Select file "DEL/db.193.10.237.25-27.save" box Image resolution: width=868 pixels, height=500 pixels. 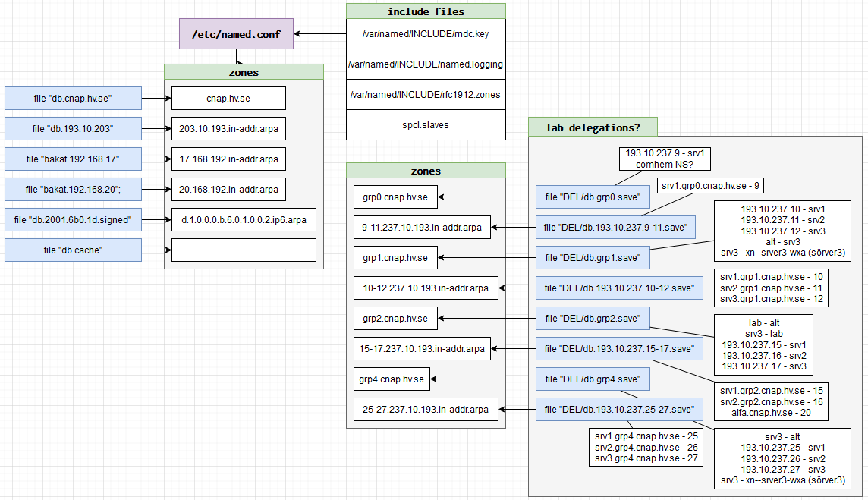[x=619, y=410]
